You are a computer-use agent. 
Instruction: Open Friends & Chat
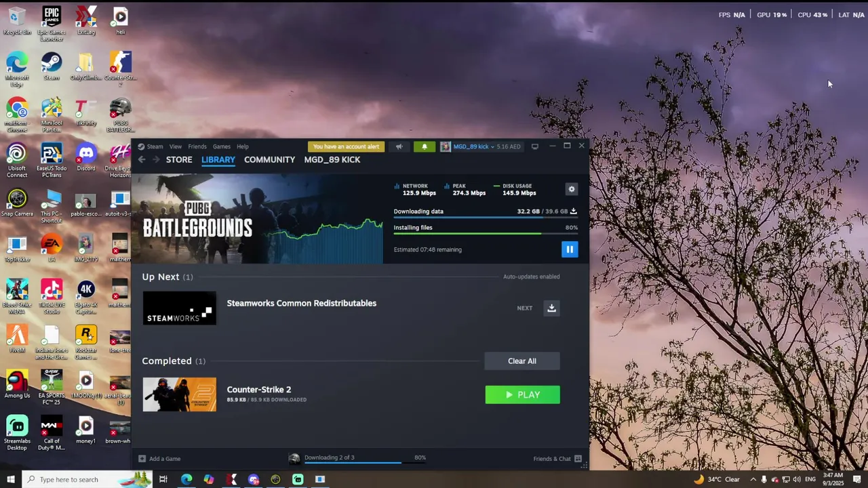pos(557,459)
